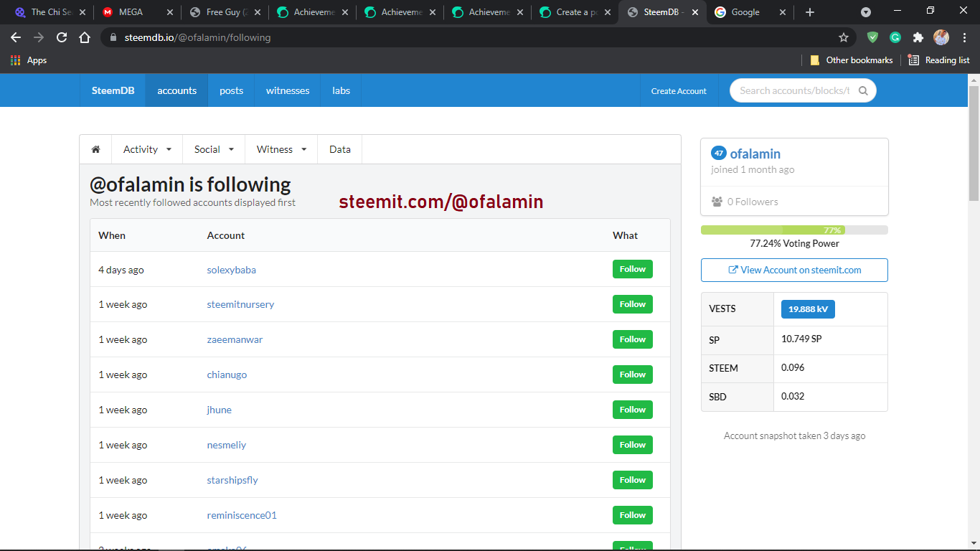Close the Google tab

[782, 12]
